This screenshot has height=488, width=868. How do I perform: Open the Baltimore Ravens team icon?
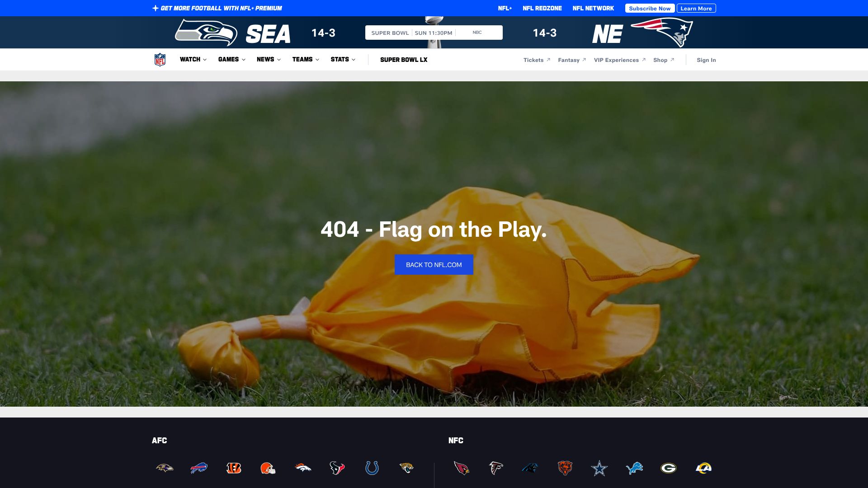[165, 468]
